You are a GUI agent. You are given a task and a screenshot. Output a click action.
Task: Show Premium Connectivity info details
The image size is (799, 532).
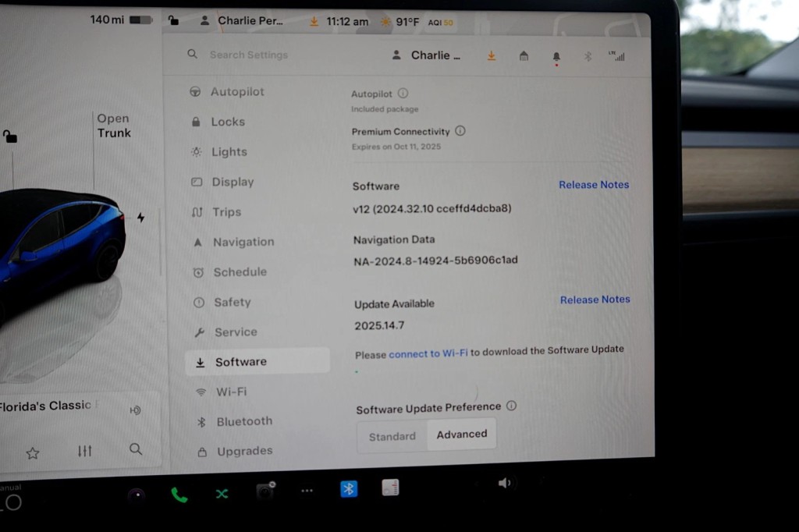tap(460, 131)
